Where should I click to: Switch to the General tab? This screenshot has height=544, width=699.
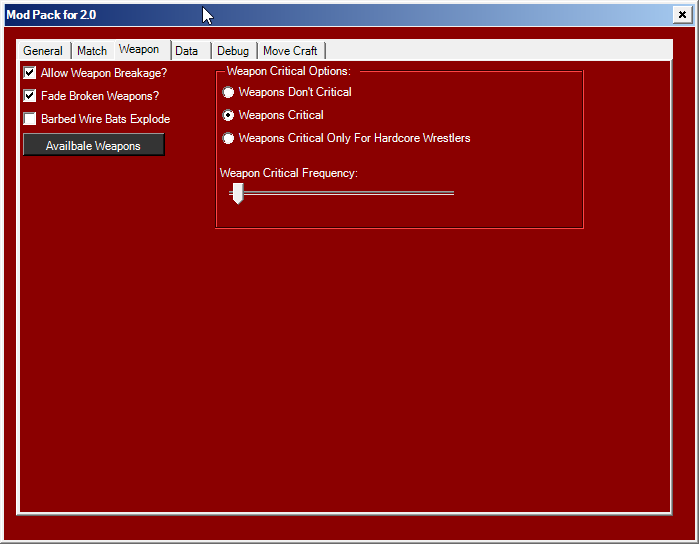click(43, 51)
